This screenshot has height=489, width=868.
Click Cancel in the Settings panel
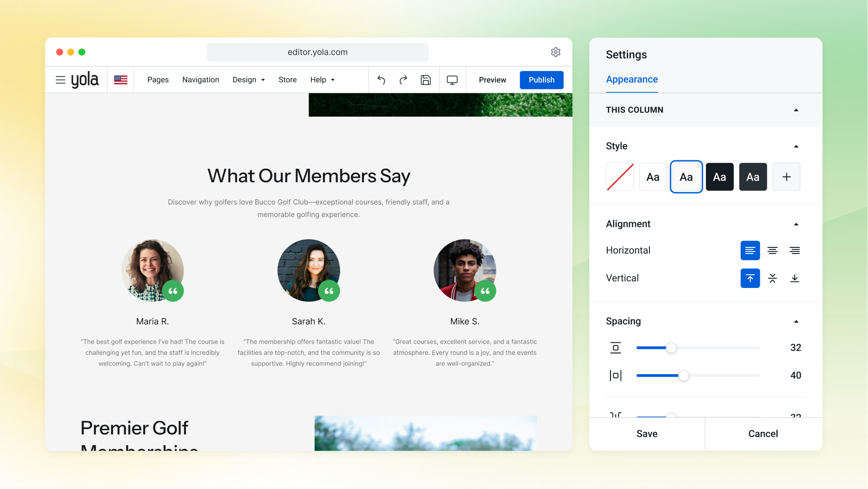point(763,434)
